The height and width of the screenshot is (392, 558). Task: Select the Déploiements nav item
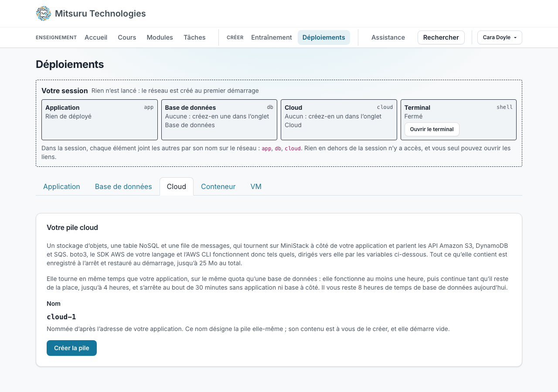[324, 37]
